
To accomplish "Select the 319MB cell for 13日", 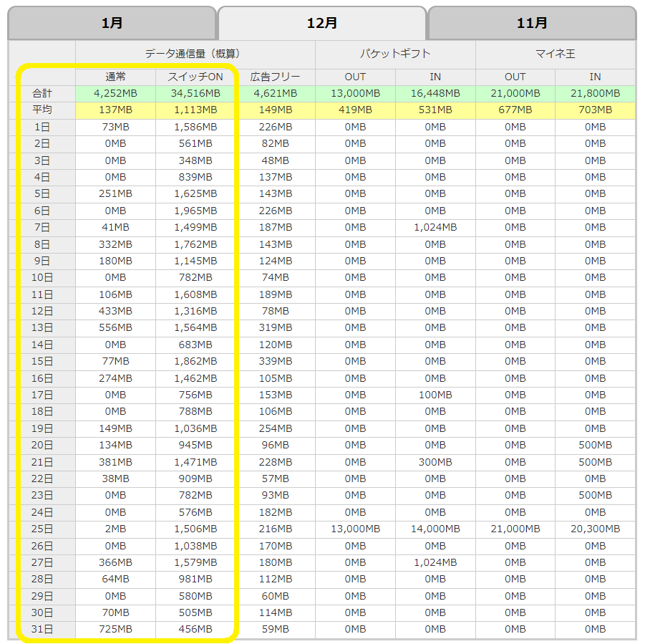I will (x=275, y=328).
